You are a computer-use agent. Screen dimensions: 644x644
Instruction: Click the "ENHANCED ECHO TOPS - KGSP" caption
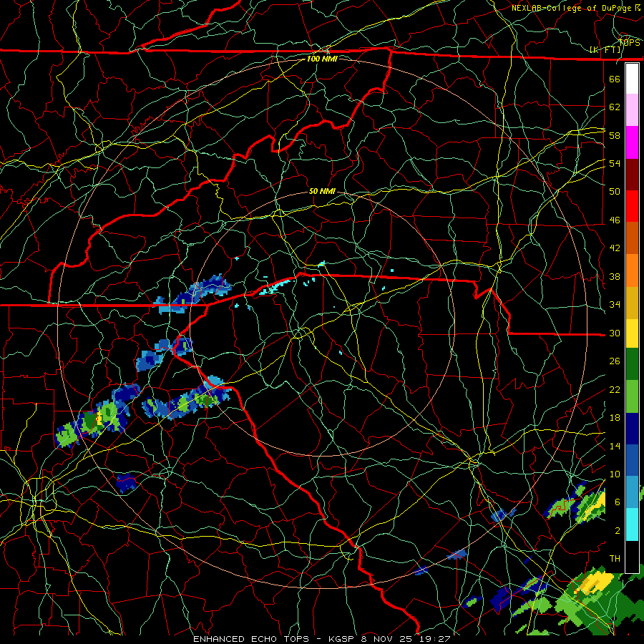click(273, 639)
